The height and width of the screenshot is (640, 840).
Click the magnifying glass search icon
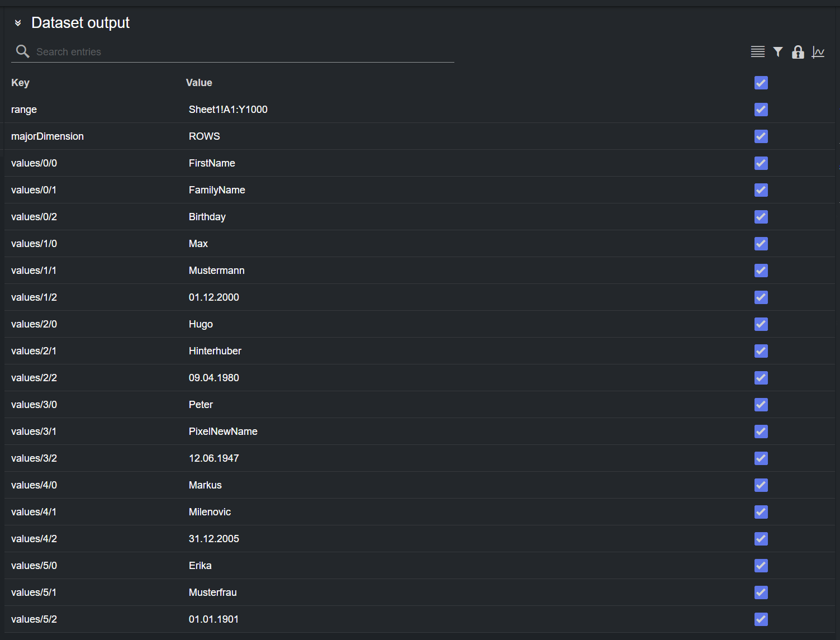tap(22, 51)
